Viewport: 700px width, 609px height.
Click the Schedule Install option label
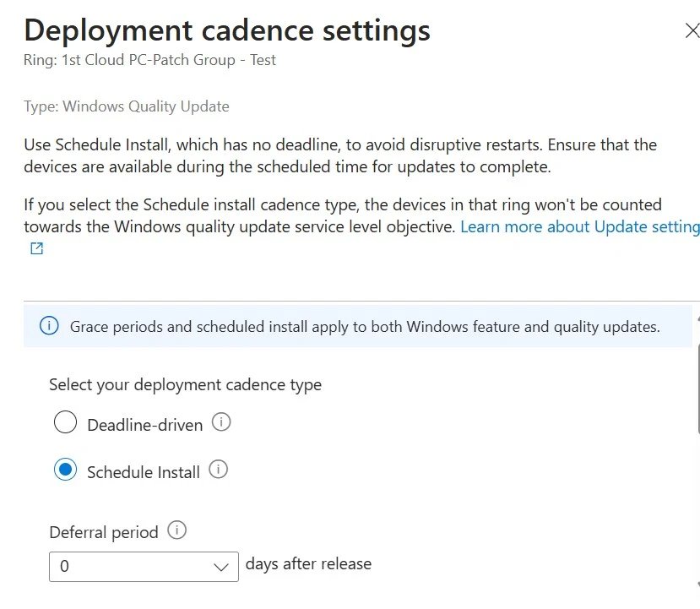click(144, 472)
